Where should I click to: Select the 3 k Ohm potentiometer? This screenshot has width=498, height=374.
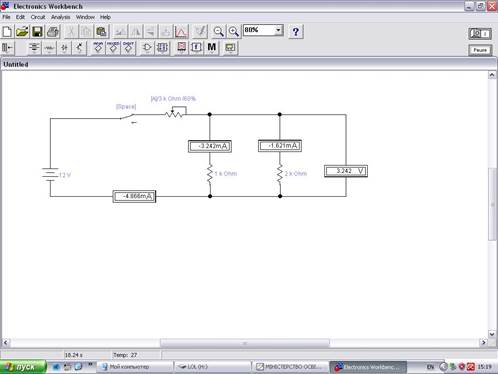coord(176,112)
